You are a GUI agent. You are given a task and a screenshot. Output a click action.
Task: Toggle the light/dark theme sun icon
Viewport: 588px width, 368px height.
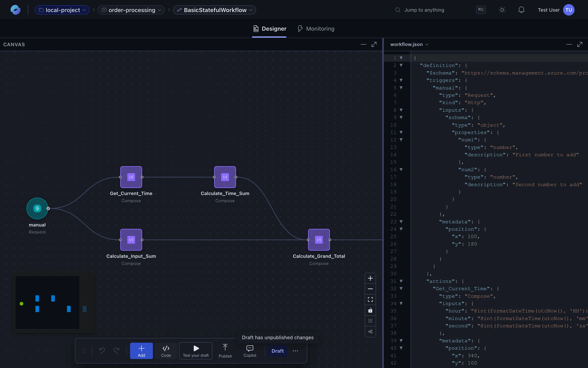(x=502, y=10)
